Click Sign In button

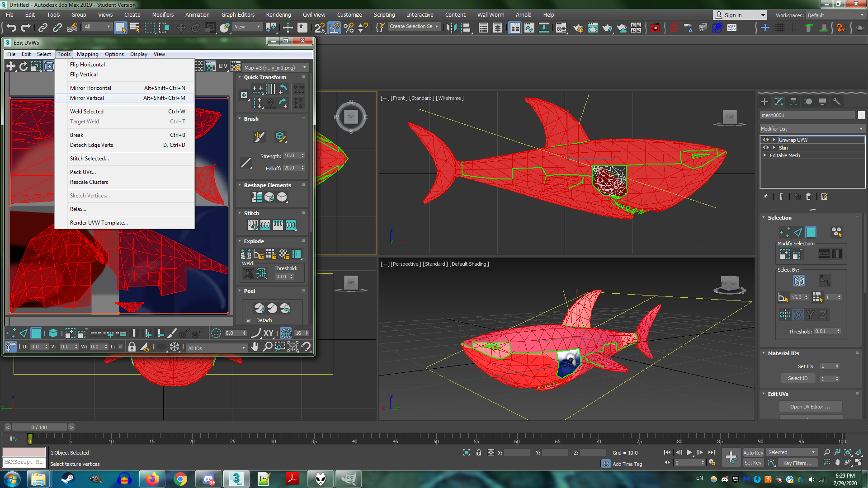click(739, 15)
